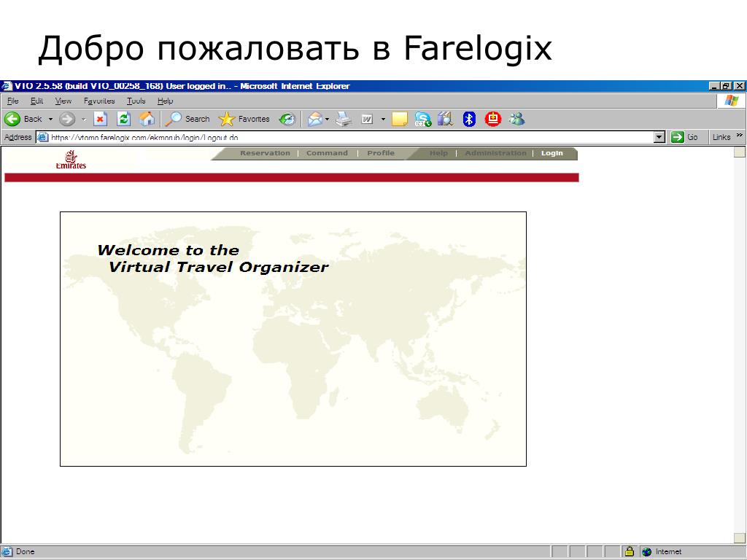Viewport: 747px width, 560px height.
Task: Open the Edit menu
Action: [x=36, y=101]
